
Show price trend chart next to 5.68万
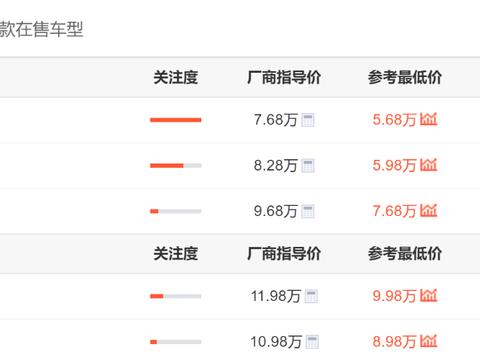point(428,119)
